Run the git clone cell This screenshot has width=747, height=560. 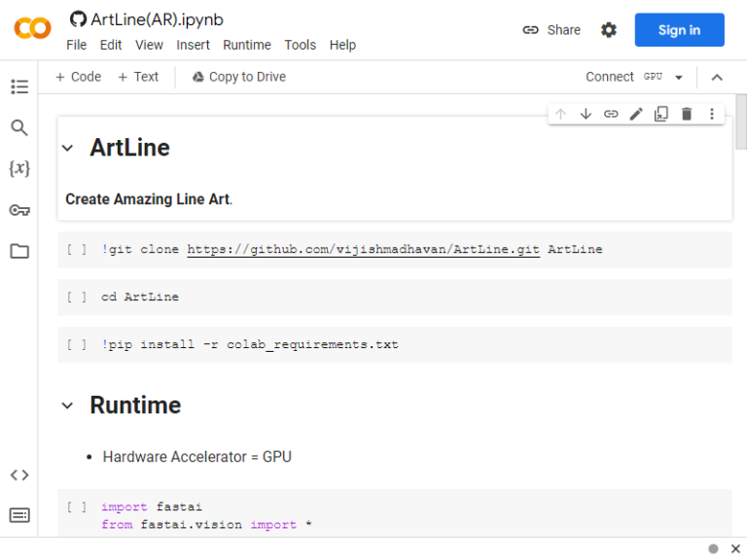coord(77,250)
